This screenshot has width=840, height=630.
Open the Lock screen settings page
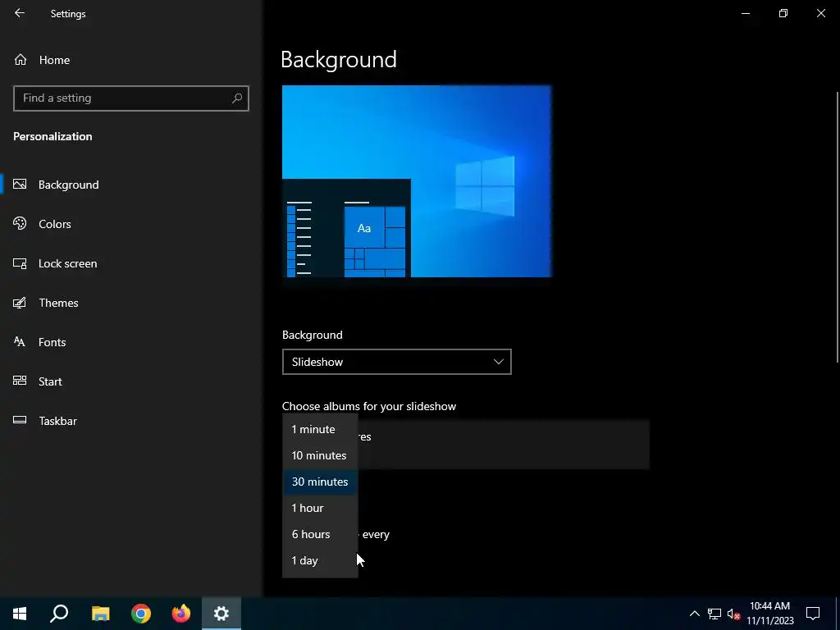(x=130, y=263)
